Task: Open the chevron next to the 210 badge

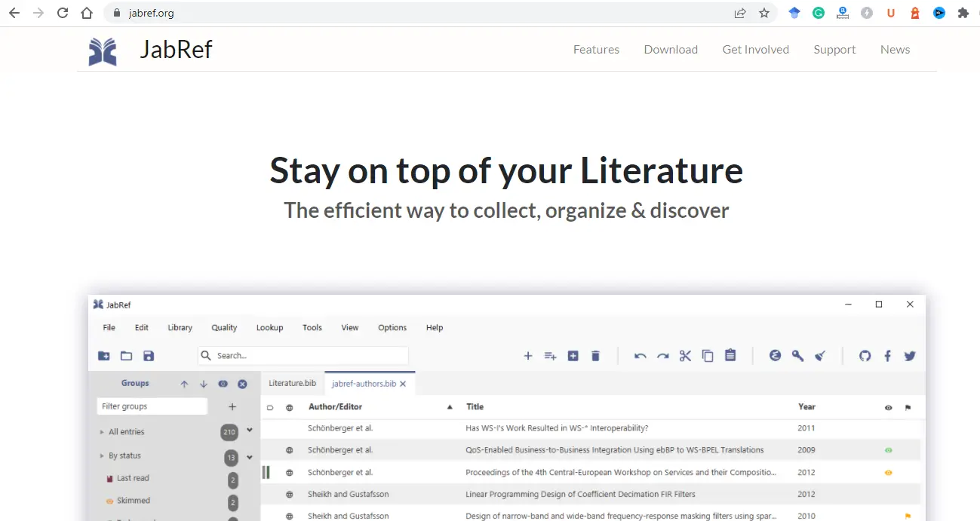Action: pos(249,431)
